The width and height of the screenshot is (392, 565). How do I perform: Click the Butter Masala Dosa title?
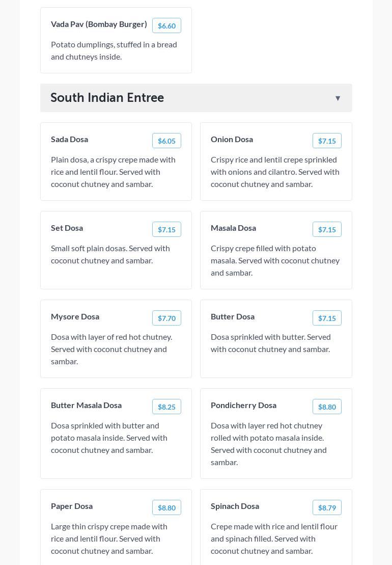pos(87,406)
